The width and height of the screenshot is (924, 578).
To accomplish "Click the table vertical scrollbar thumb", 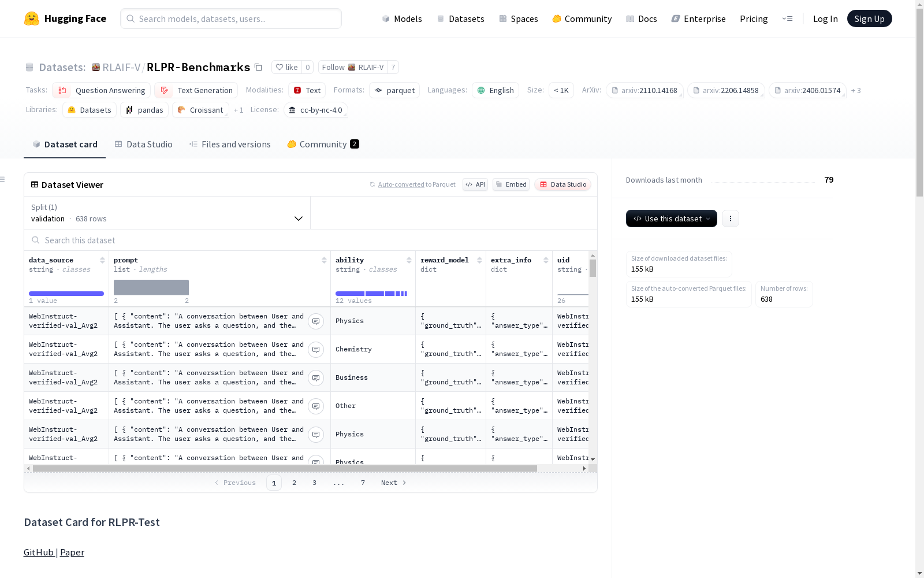I will pyautogui.click(x=593, y=268).
